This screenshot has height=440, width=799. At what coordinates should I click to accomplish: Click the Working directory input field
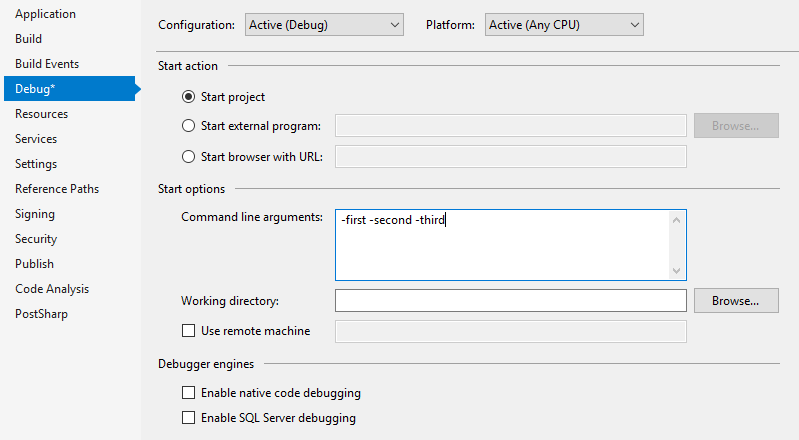510,301
